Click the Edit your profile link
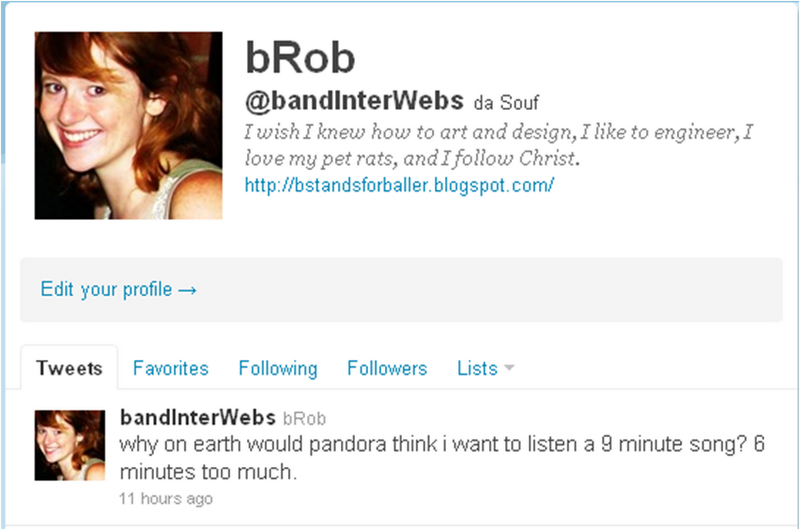Viewport: 800px width, 530px height. tap(107, 289)
